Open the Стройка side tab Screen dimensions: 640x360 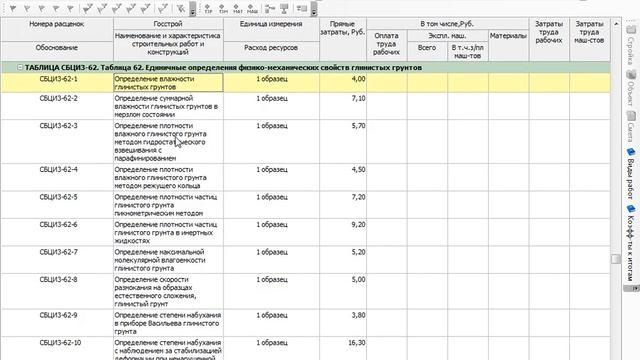631,45
